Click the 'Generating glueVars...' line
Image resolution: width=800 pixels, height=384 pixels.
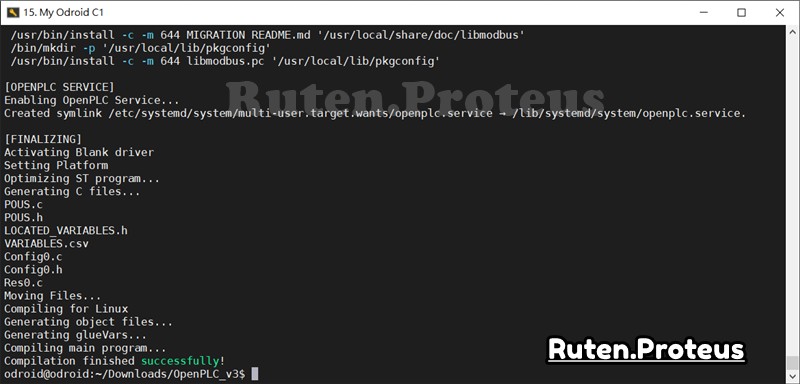76,335
